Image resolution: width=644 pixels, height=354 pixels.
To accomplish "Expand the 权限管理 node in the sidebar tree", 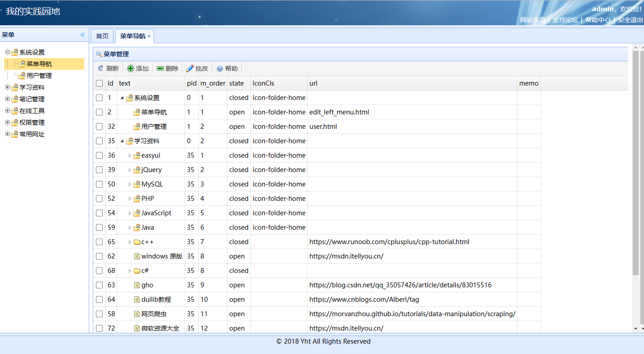I will (7, 123).
